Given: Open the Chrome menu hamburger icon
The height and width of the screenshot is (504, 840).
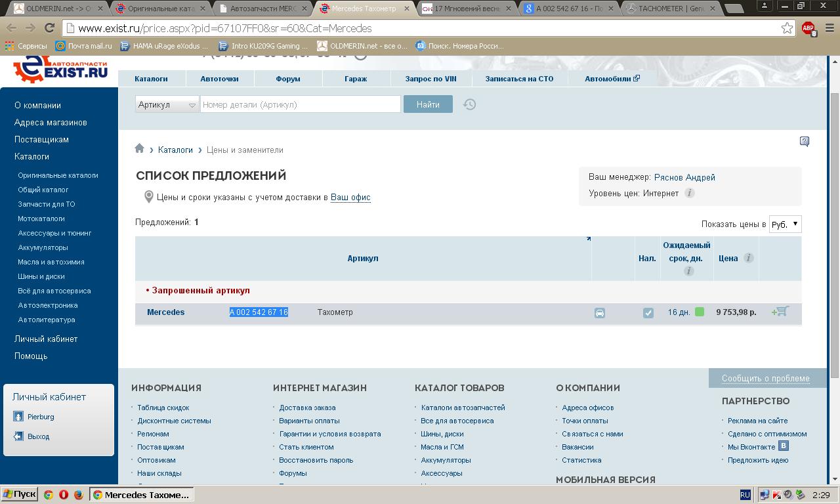Looking at the screenshot, I should [828, 28].
